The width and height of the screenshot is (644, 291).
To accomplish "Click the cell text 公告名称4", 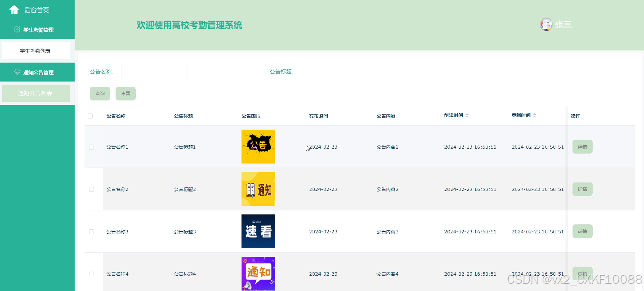I will pos(117,274).
